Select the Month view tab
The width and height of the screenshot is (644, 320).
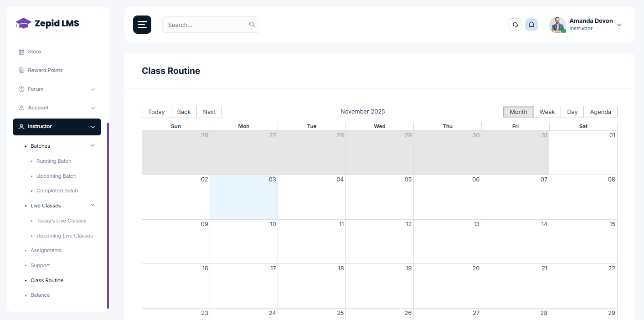(518, 112)
